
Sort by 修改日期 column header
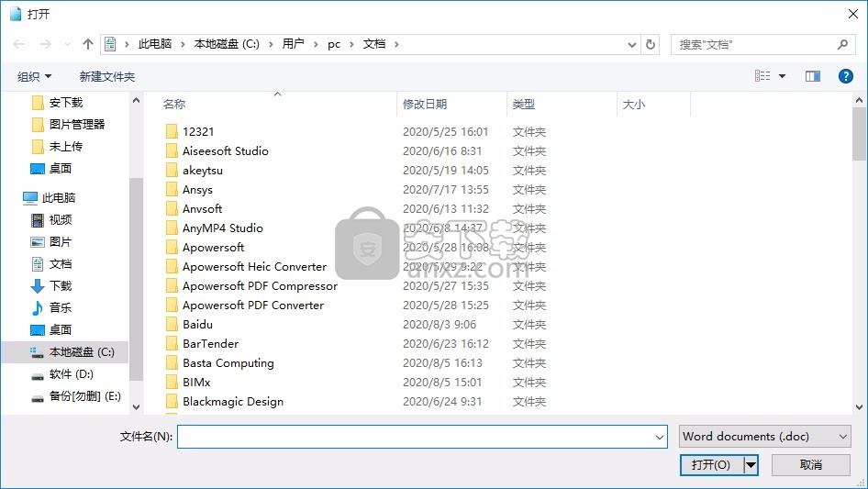(425, 104)
